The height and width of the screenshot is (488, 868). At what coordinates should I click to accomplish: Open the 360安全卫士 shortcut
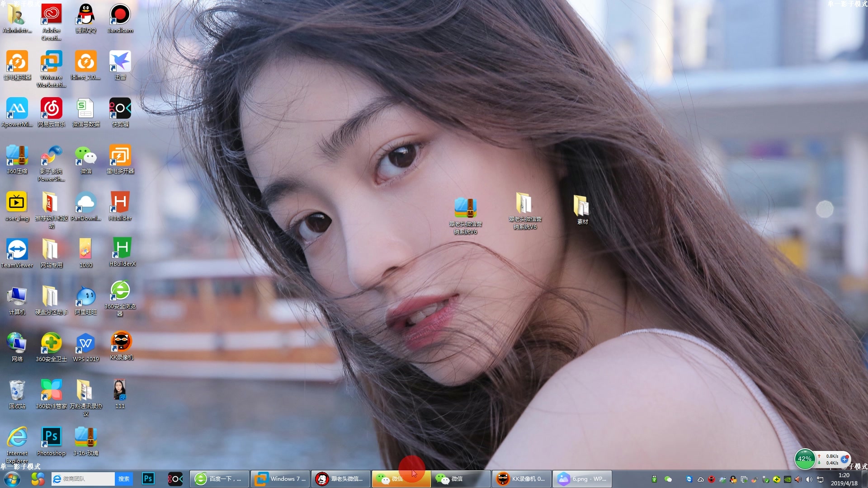tap(51, 347)
